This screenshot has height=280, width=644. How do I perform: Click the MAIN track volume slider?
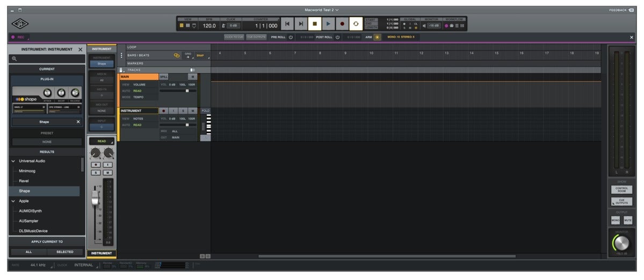pyautogui.click(x=178, y=90)
